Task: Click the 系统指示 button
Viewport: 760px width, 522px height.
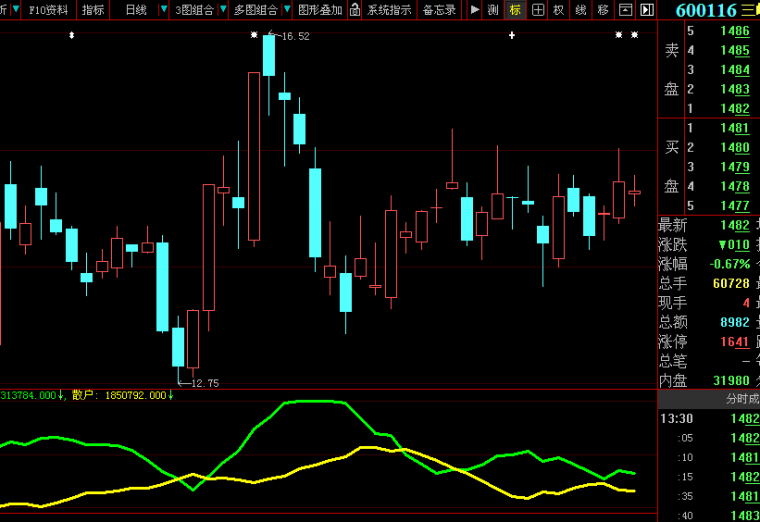Action: [389, 10]
